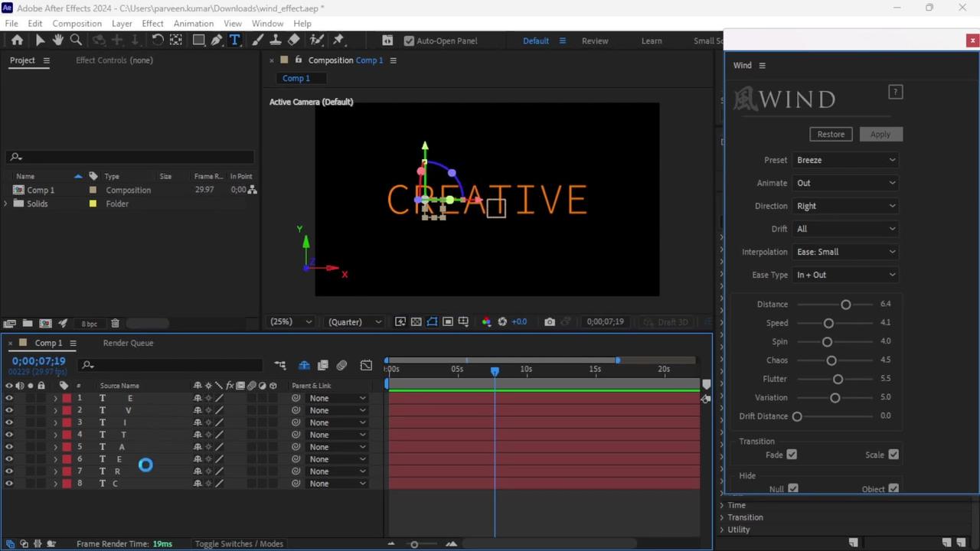
Task: Switch to the Render Queue tab
Action: pos(128,343)
